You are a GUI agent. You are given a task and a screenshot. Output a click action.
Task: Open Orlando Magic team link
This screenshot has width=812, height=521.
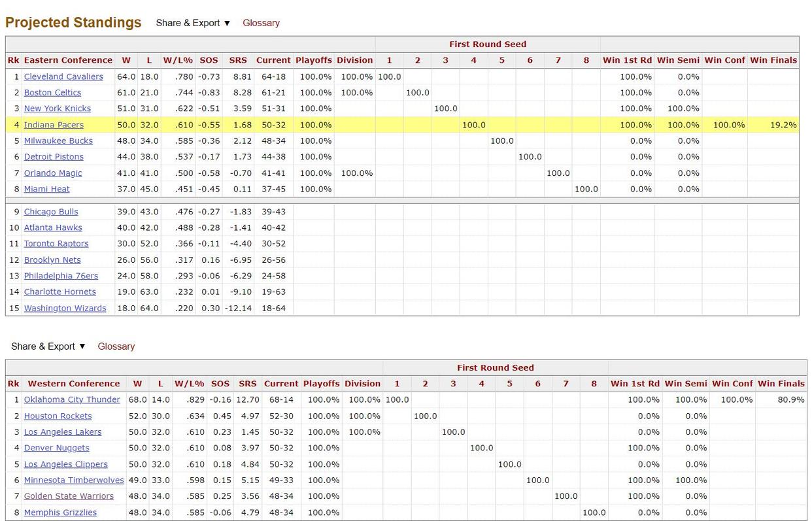pyautogui.click(x=53, y=173)
